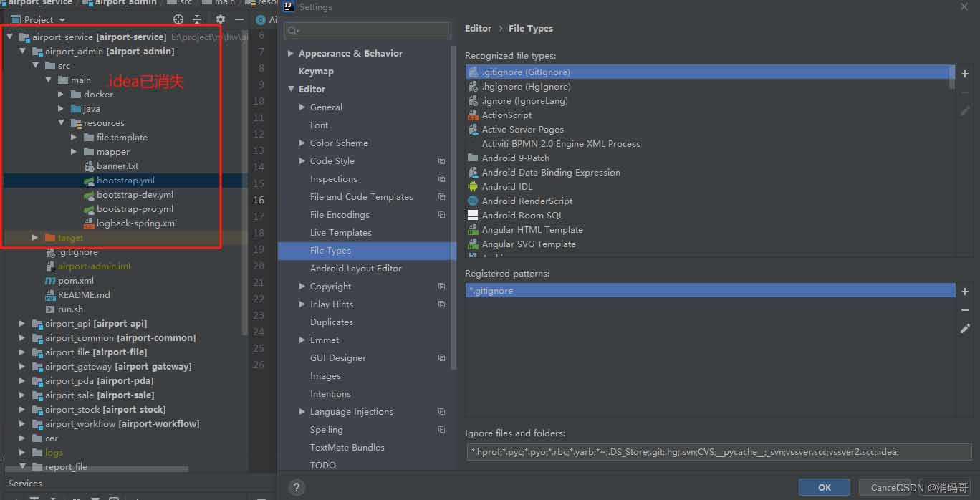
Task: Edit the *.gitignore registered pattern
Action: [x=965, y=329]
